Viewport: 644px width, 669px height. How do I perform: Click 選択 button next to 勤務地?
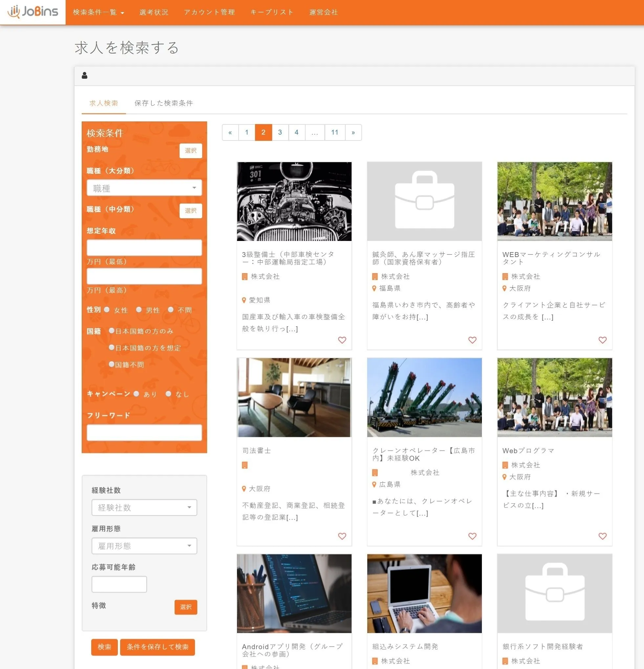(x=190, y=151)
